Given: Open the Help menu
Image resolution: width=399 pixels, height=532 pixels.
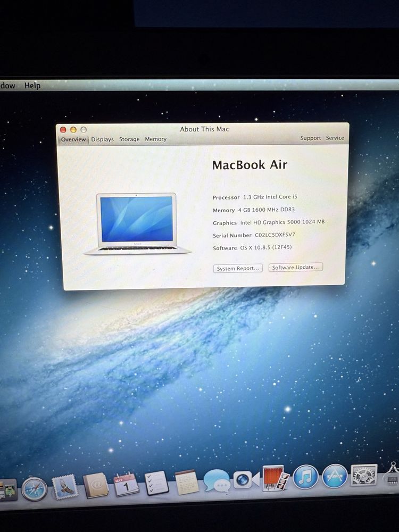Looking at the screenshot, I should click(32, 86).
